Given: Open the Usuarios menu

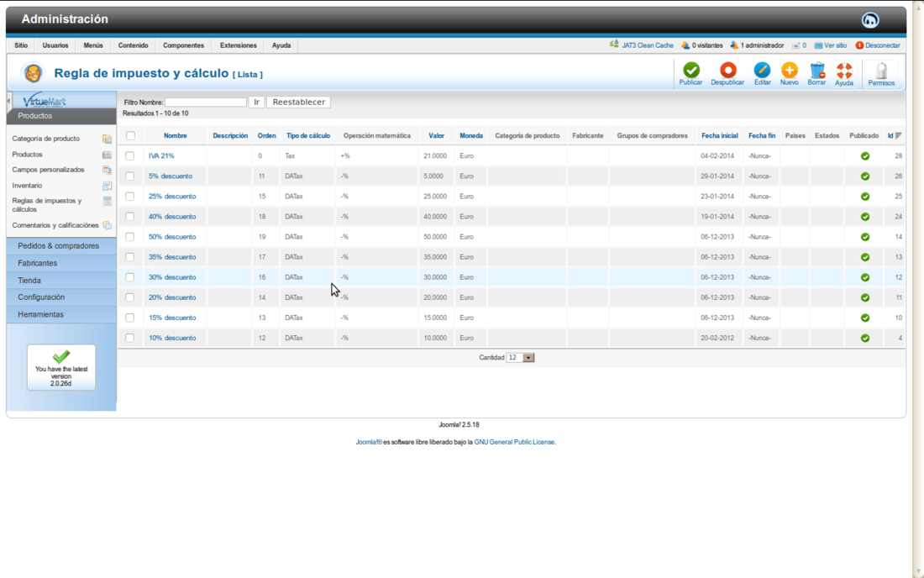Looking at the screenshot, I should (x=55, y=45).
